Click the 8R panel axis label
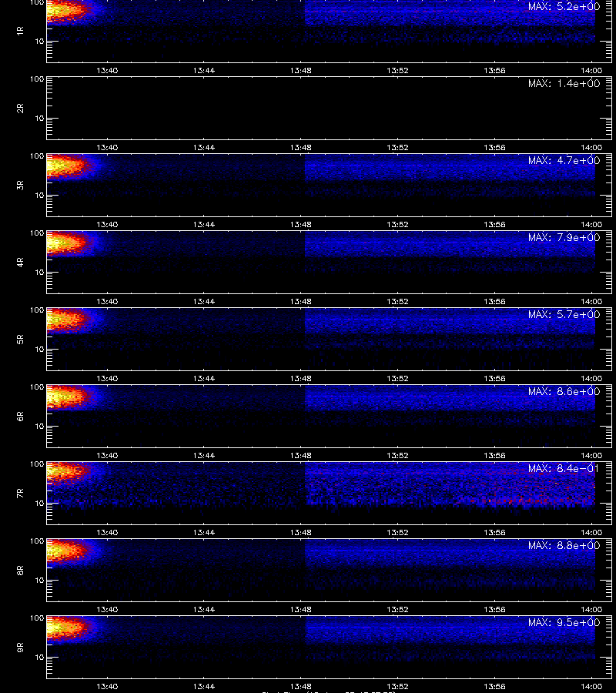Image resolution: width=616 pixels, height=693 pixels. tap(20, 570)
